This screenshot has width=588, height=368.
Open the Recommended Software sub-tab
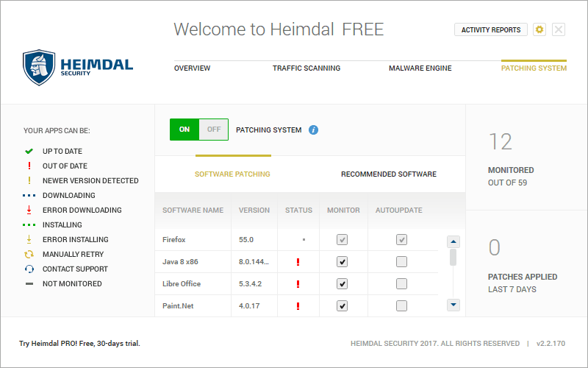389,174
